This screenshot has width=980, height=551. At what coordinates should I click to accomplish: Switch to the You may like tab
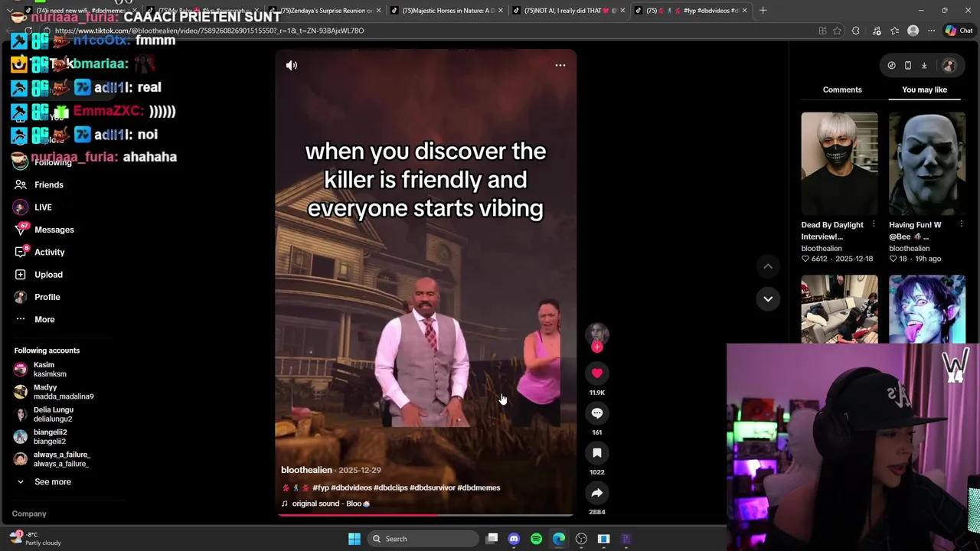924,90
